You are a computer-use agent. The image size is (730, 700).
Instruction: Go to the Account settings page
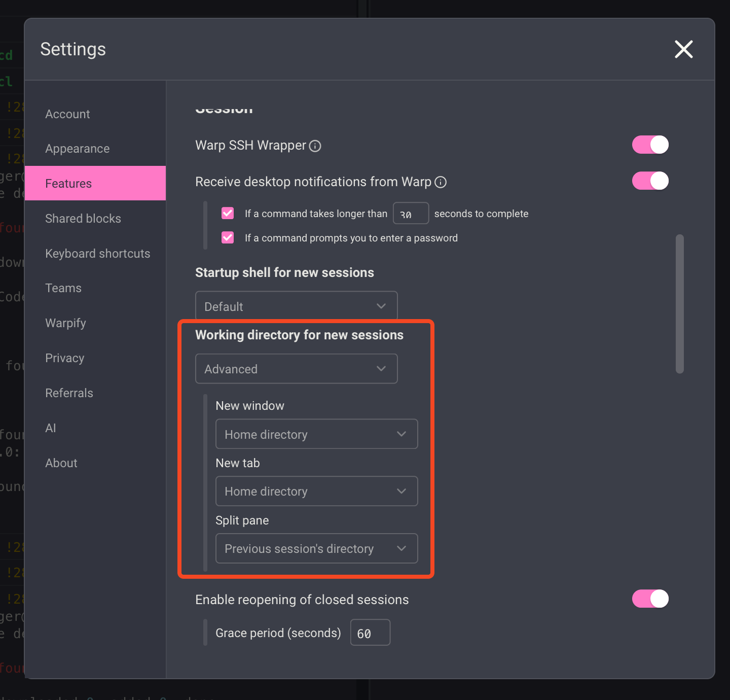click(67, 114)
